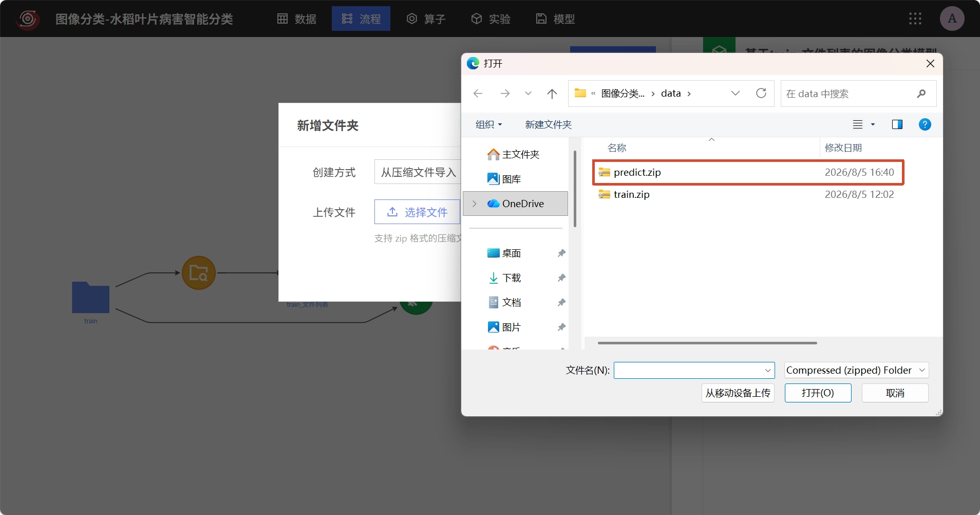Unpin 桌面 pin icon
This screenshot has height=515, width=980.
click(x=561, y=253)
